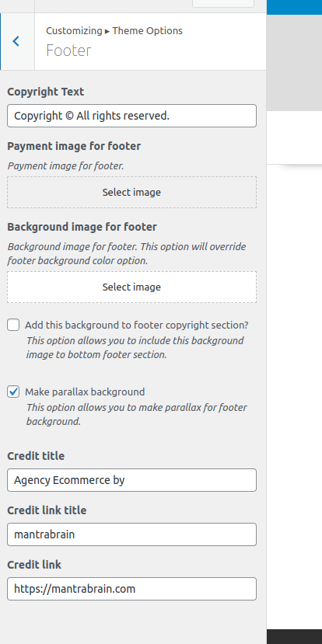
Task: Select image for Payment image for footer
Action: [x=131, y=192]
